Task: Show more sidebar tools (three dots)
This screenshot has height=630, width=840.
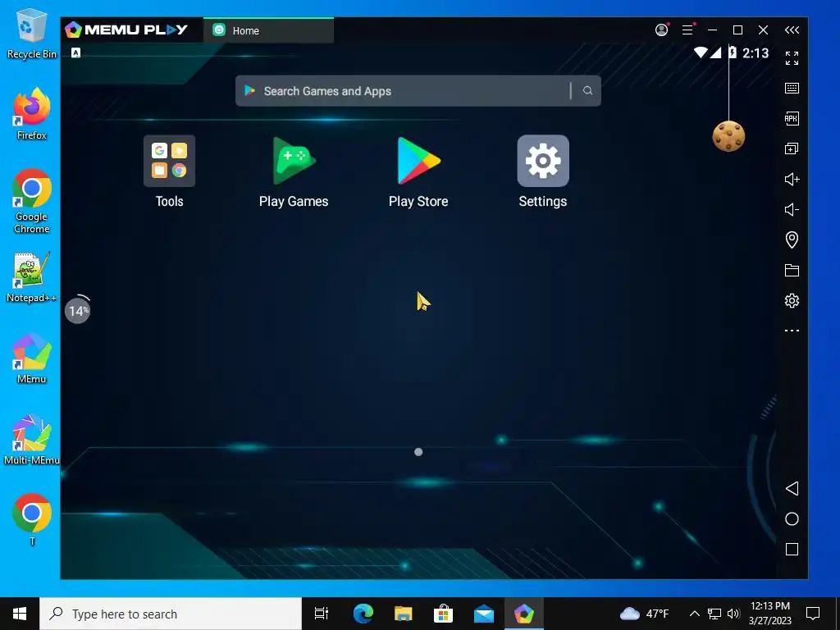Action: coord(792,331)
